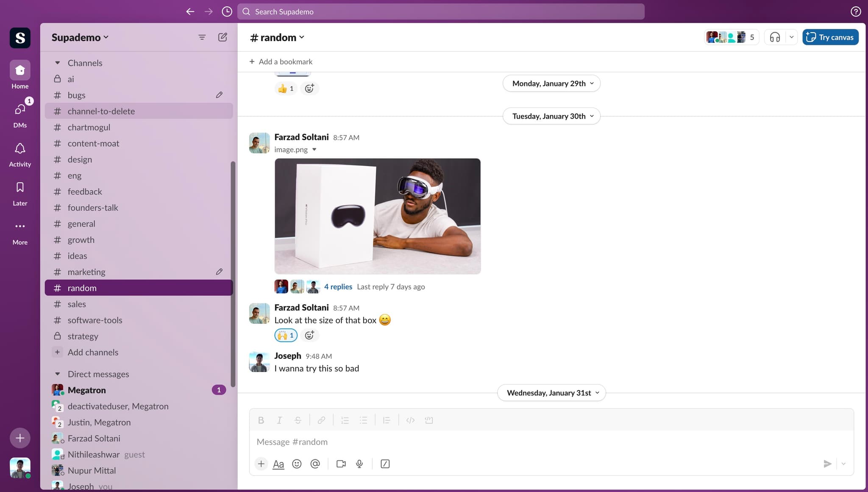The image size is (868, 492).
Task: Open the Tuesday, January 30th date dropdown
Action: pos(551,116)
